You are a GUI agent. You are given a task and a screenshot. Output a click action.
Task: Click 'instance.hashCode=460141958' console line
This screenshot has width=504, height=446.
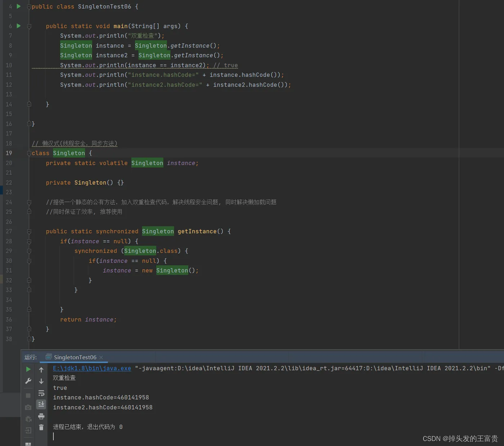tap(101, 397)
